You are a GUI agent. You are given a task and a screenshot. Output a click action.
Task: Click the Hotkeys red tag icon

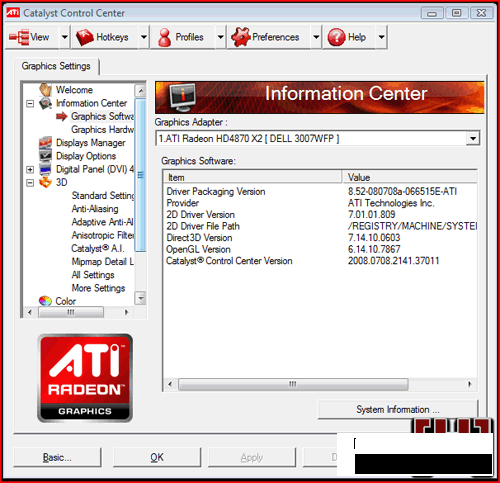[x=85, y=37]
